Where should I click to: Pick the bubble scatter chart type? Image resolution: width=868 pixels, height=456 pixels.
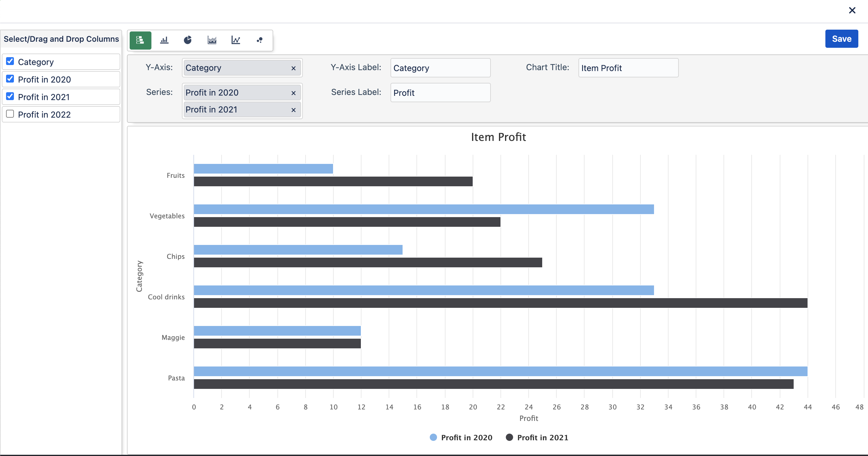coord(259,41)
